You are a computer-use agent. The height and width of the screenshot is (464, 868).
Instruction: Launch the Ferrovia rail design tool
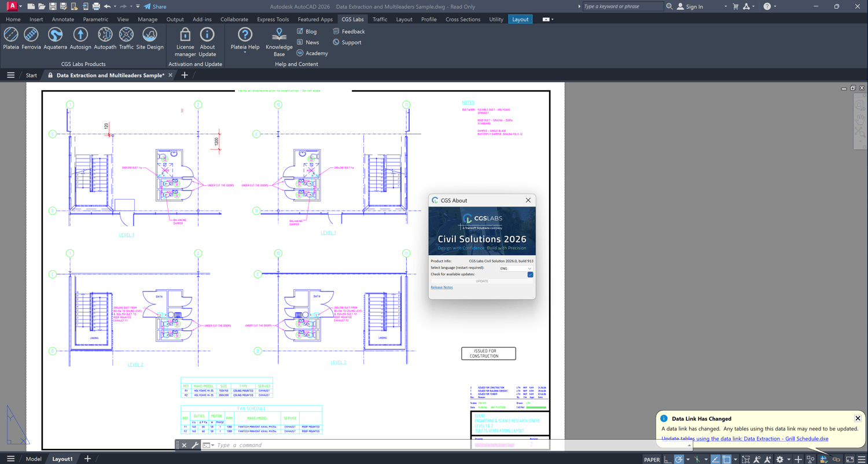click(x=31, y=39)
